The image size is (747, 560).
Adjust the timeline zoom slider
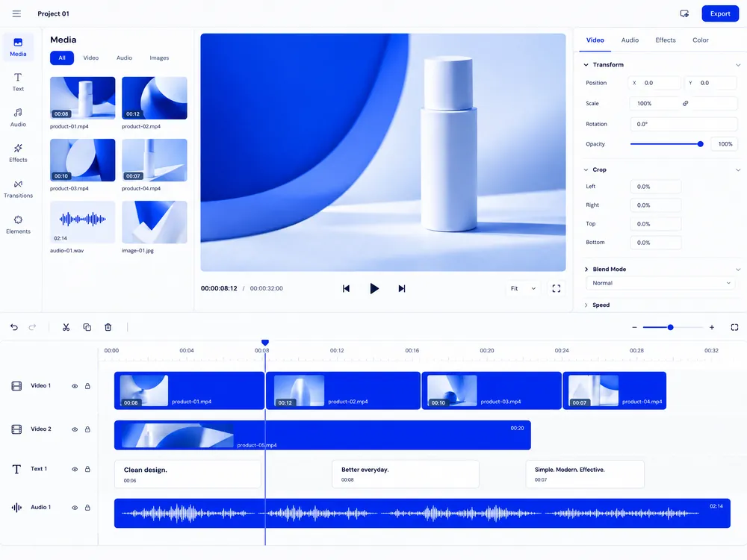(x=673, y=327)
